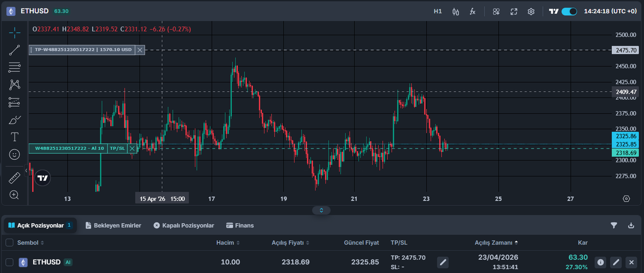This screenshot has width=644, height=273.
Task: Collapse the drawing toolbar side arrow
Action: [x=26, y=171]
